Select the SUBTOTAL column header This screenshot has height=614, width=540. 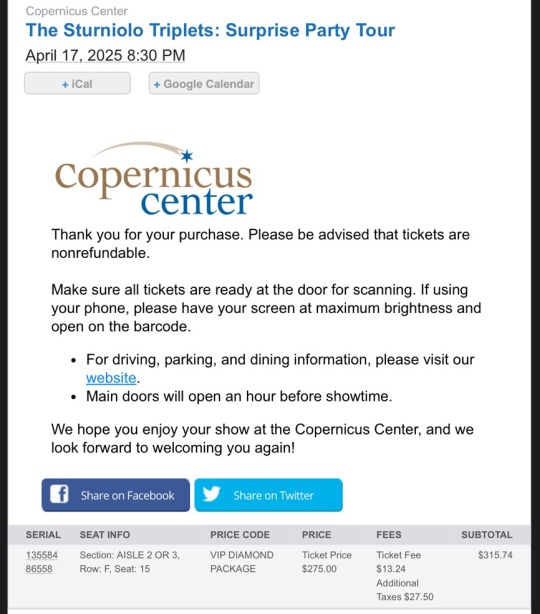point(486,535)
